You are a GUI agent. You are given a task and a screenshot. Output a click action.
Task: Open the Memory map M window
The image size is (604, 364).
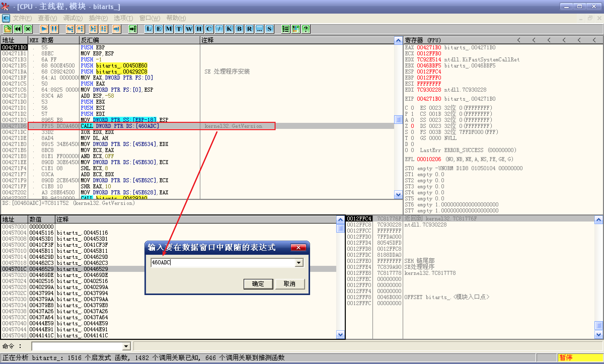pos(169,29)
